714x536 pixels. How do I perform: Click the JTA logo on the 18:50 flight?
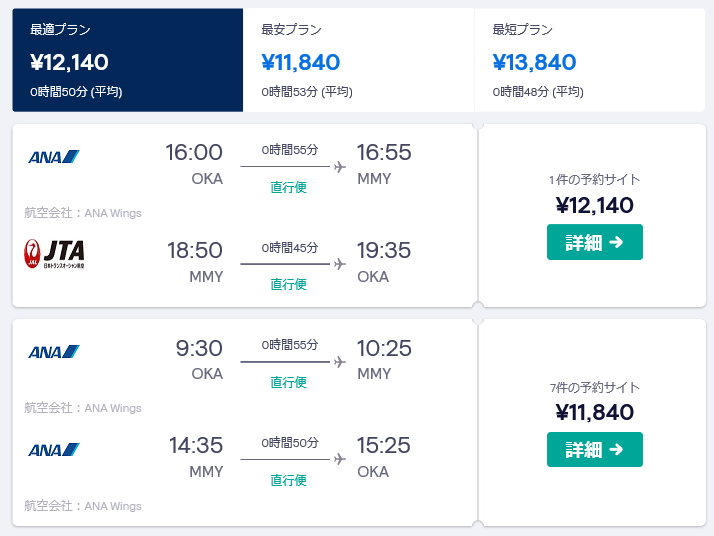coord(54,254)
